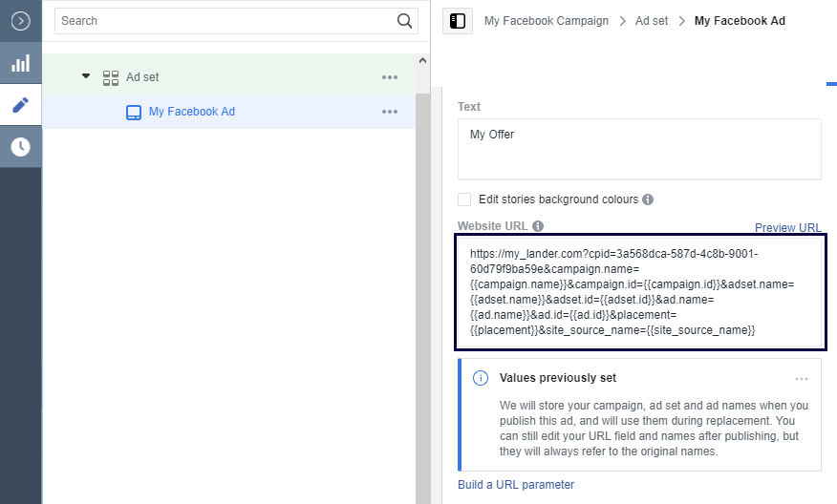Open the bar chart view icon

(20, 63)
